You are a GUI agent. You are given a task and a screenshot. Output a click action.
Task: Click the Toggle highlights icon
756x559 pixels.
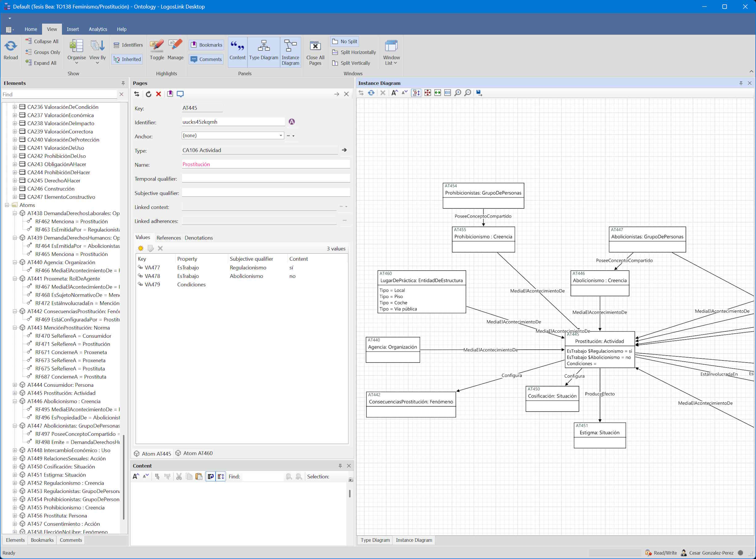pos(157,50)
